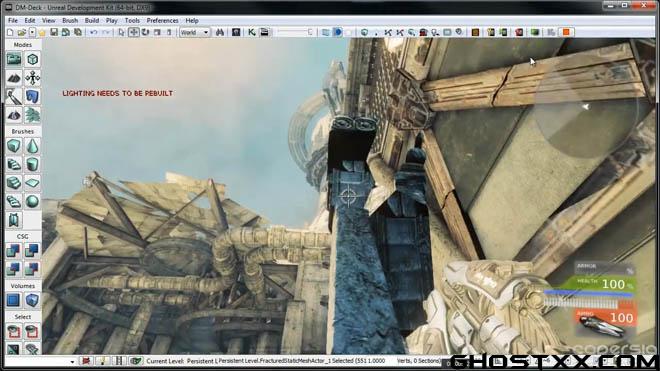Choose the Sphere brush builder
The height and width of the screenshot is (371, 660).
coord(32,201)
